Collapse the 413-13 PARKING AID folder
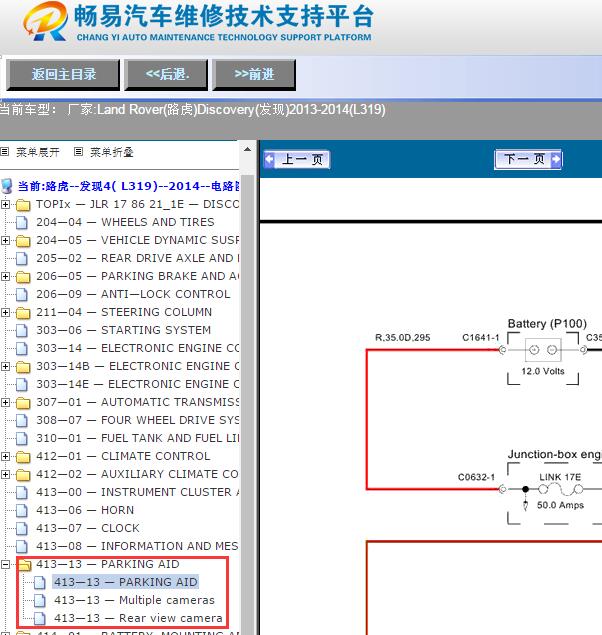 coord(5,565)
